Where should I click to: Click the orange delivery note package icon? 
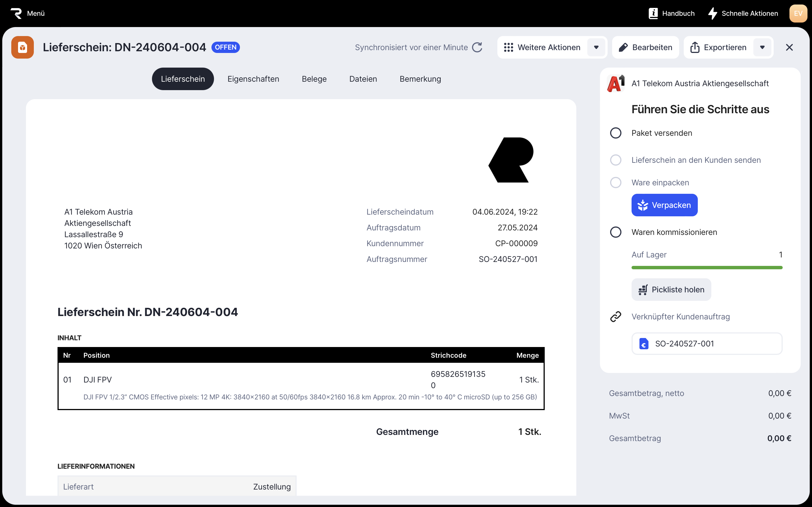23,47
